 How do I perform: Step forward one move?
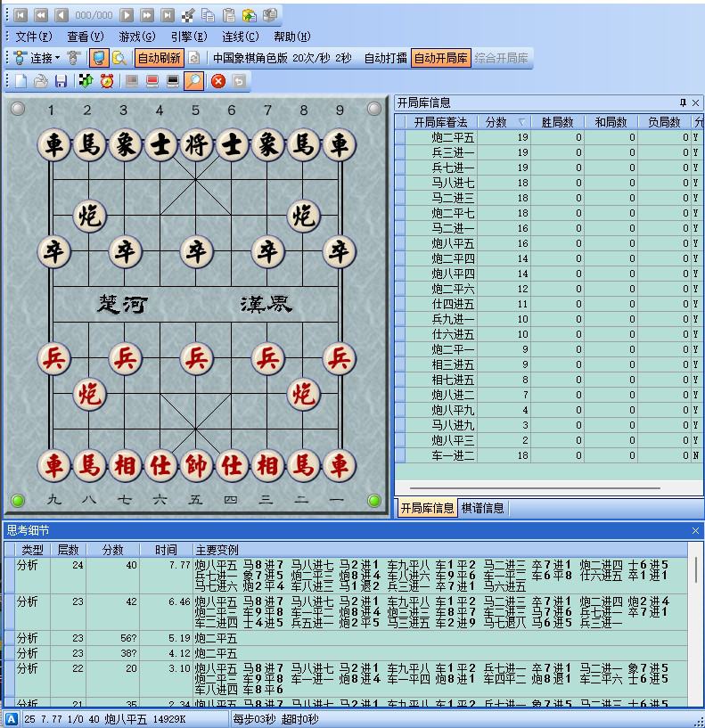point(127,15)
